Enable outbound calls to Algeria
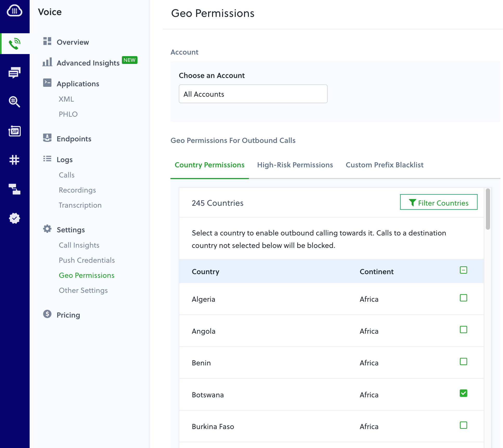Image resolution: width=503 pixels, height=448 pixels. tap(463, 298)
